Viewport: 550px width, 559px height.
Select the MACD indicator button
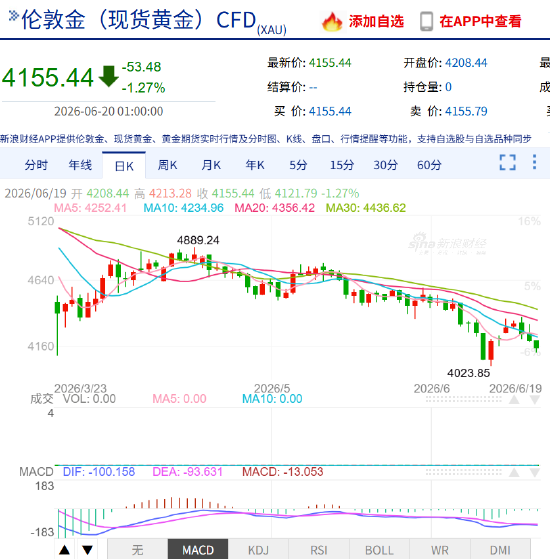pos(198,550)
